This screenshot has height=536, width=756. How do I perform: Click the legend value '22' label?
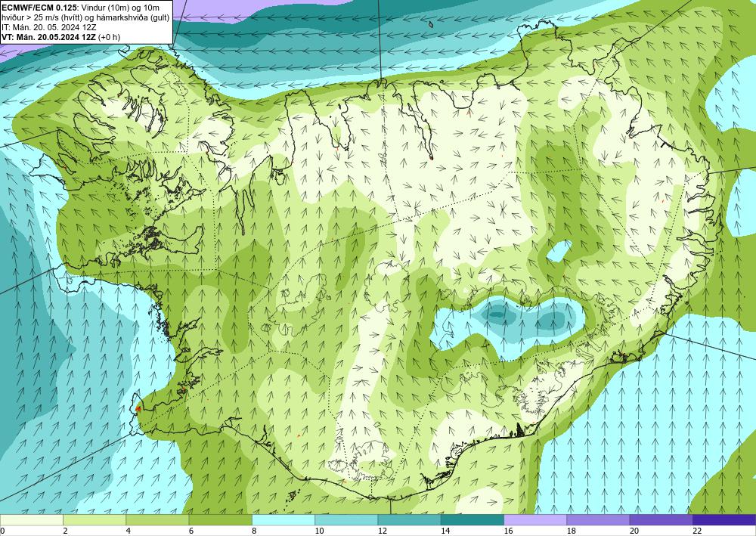point(697,531)
